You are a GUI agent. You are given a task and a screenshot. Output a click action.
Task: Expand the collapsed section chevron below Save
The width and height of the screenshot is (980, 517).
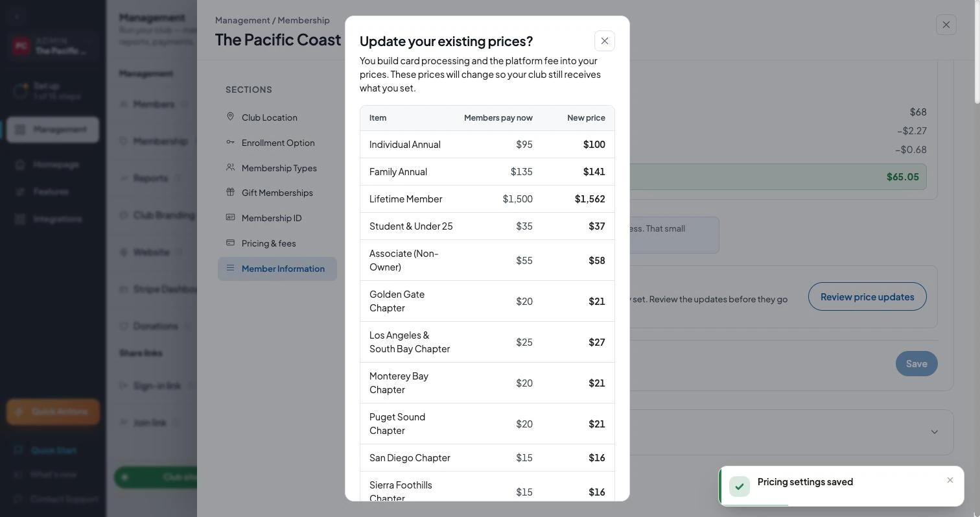(x=934, y=432)
